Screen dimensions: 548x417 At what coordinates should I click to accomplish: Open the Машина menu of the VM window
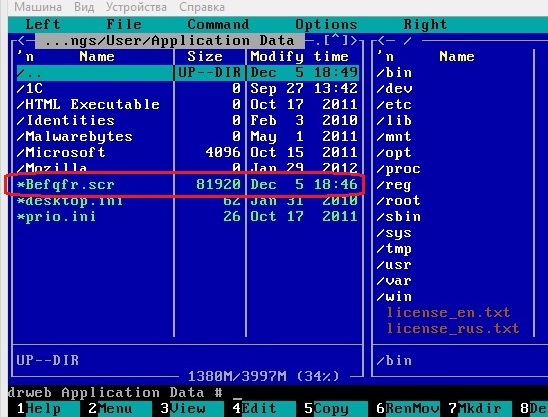pyautogui.click(x=38, y=7)
